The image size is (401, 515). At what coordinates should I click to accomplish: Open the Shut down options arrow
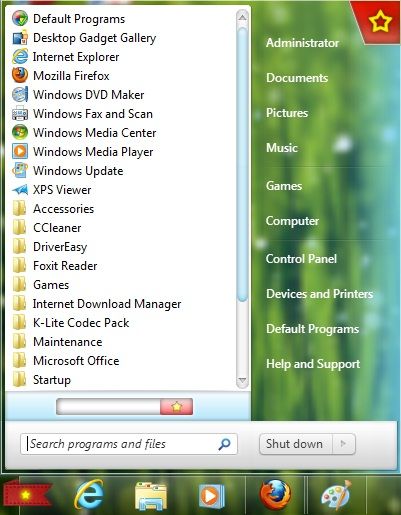coord(344,444)
